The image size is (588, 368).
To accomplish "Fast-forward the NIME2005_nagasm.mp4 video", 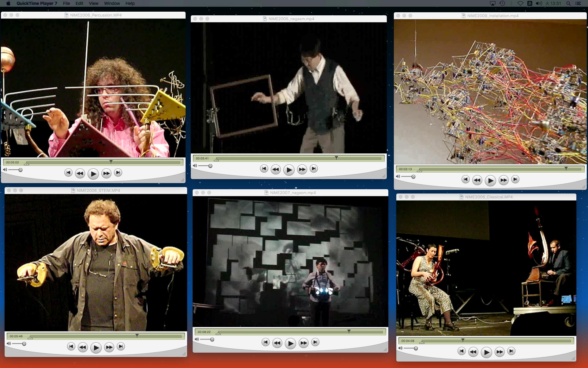I will (302, 169).
